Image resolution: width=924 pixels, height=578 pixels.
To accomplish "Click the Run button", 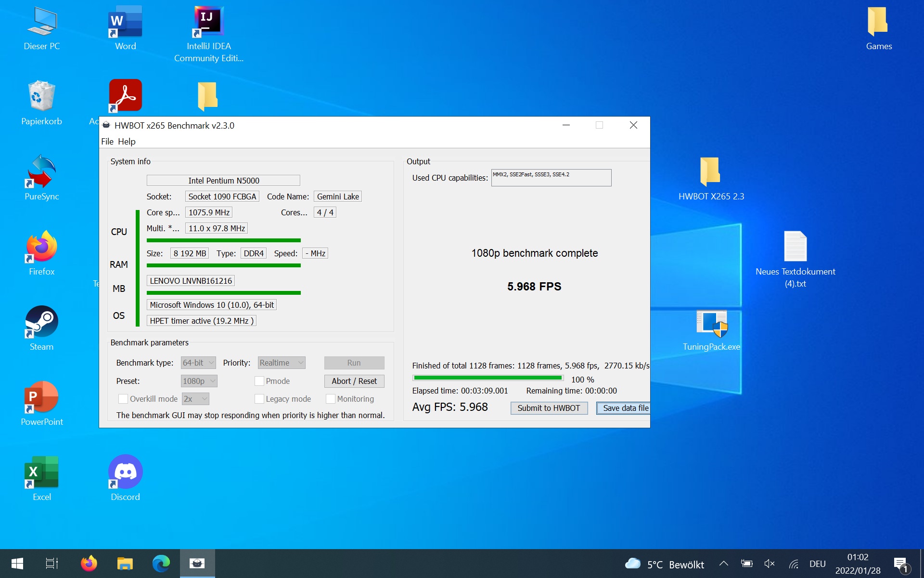I will 354,363.
